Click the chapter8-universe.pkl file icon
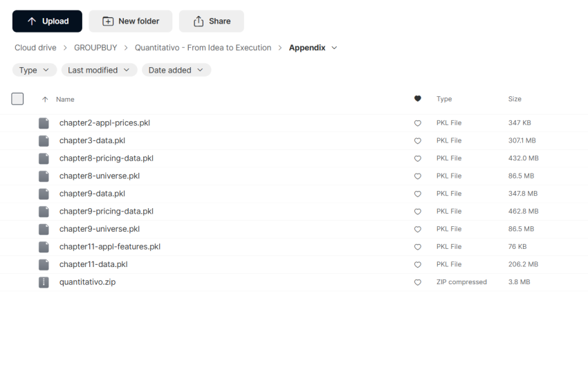 click(x=44, y=176)
